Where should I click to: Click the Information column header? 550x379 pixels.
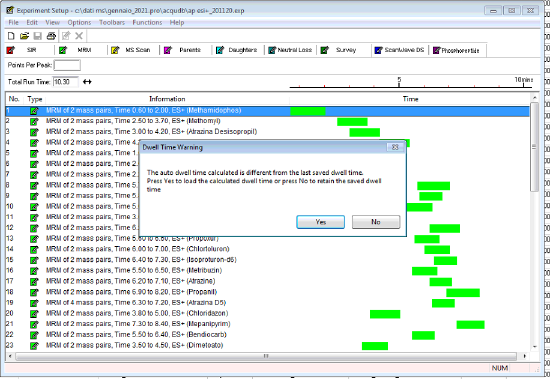pyautogui.click(x=167, y=99)
